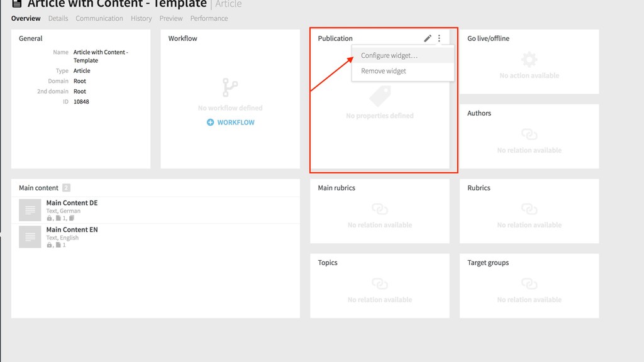This screenshot has width=644, height=362.
Task: Choose Remove widget from the menu
Action: click(384, 71)
